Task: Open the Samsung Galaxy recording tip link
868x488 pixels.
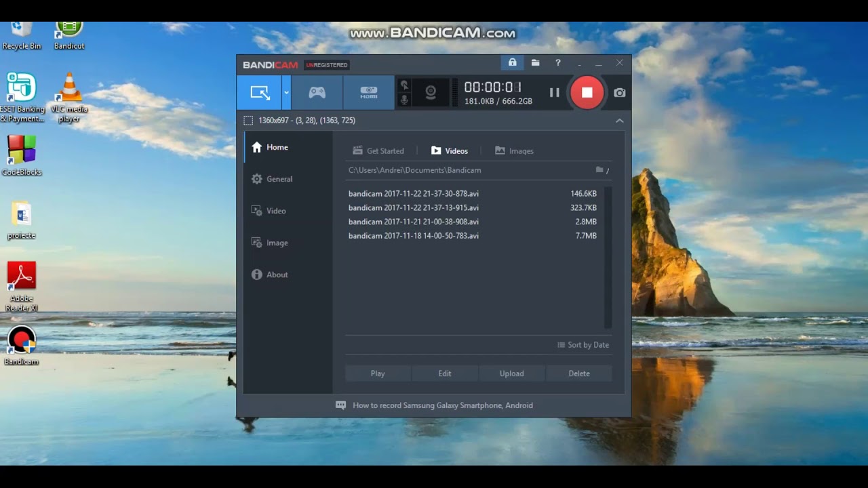Action: 443,405
